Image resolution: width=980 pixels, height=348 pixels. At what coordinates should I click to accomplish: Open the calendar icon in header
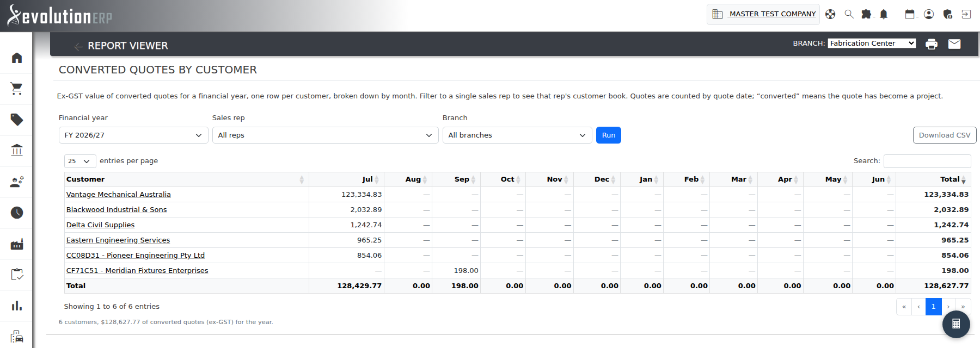(910, 14)
